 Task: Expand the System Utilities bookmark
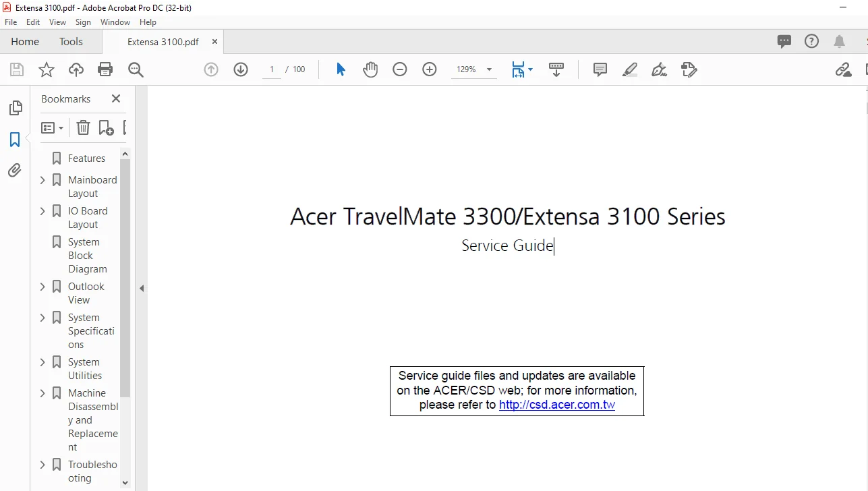click(x=42, y=362)
